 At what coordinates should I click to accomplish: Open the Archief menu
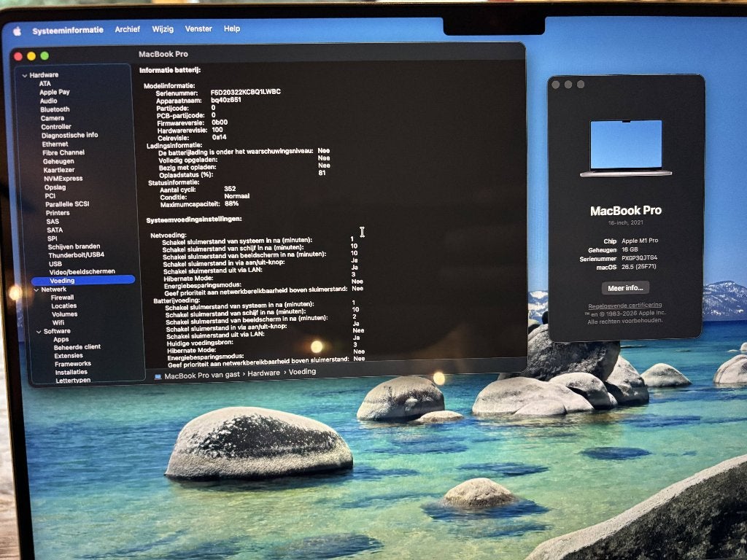pos(127,29)
